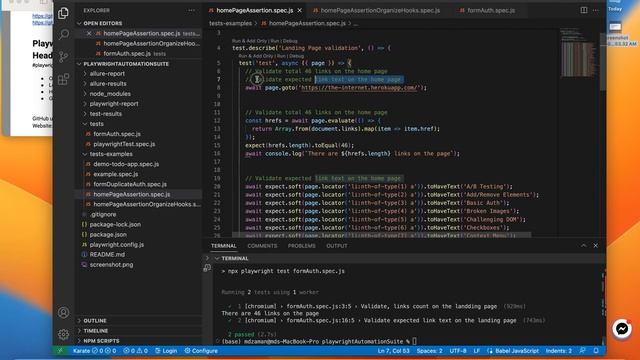The height and width of the screenshot is (360, 640).
Task: Open the Problems panel tab
Action: 302,246
